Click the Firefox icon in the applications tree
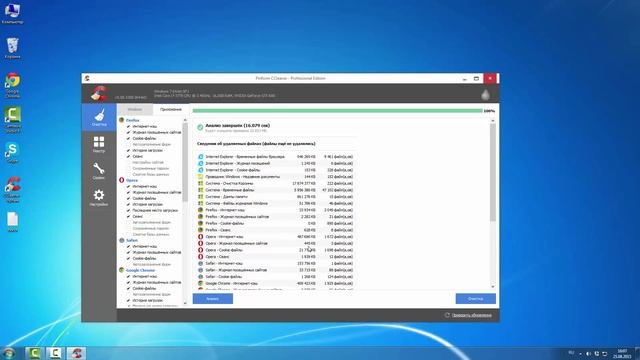The height and width of the screenshot is (360, 640). click(x=122, y=120)
